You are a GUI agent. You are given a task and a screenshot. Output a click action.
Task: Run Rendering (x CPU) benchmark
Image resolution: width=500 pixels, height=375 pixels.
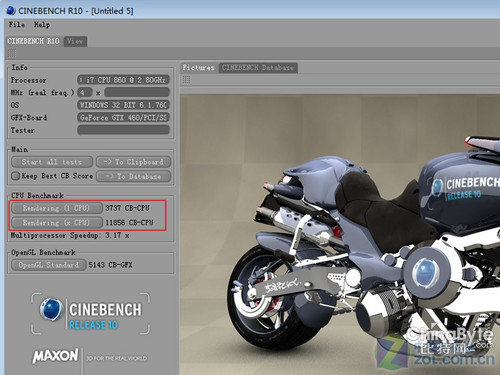(56, 222)
